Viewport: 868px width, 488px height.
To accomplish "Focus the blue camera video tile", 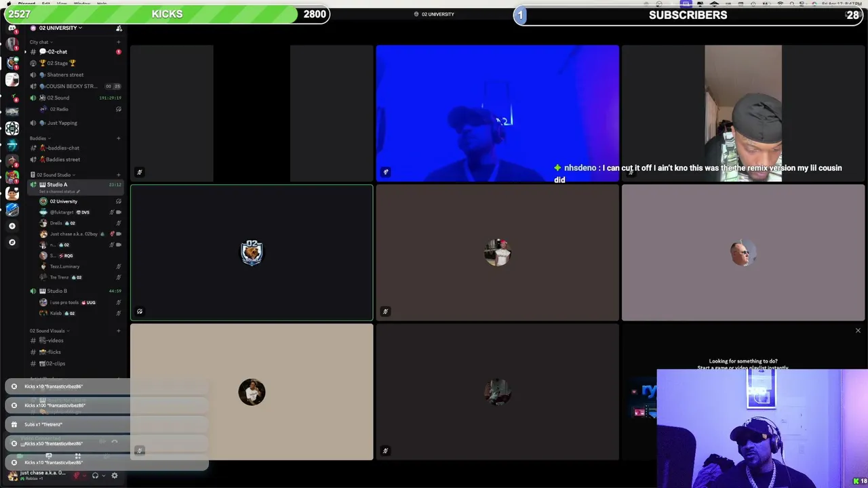I will click(497, 113).
